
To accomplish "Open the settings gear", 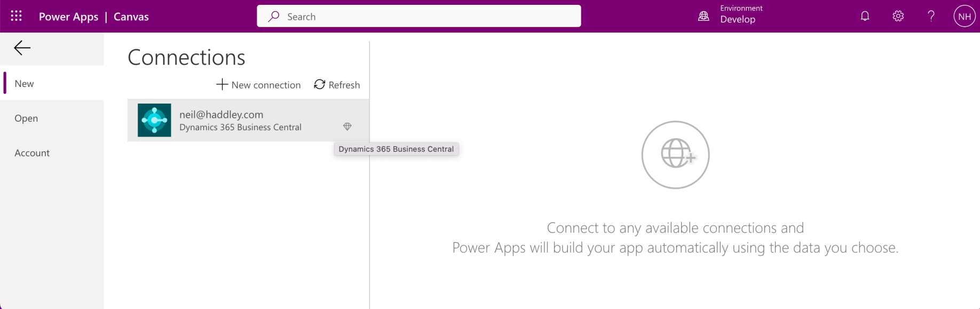I will 898,16.
